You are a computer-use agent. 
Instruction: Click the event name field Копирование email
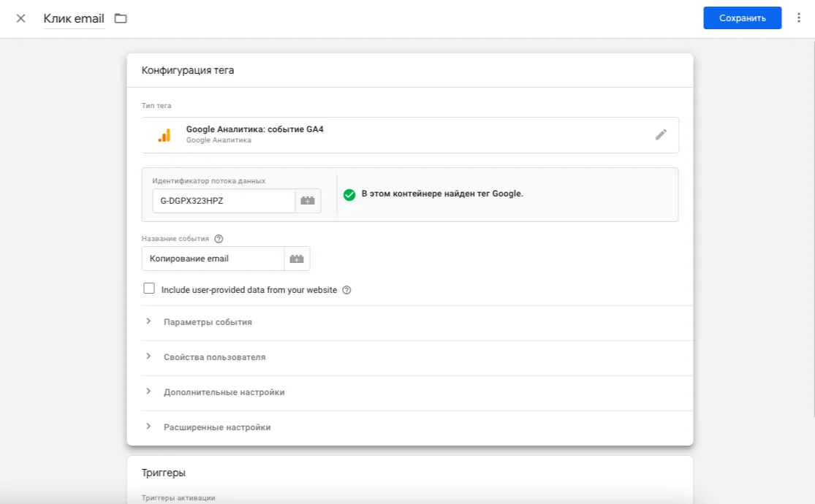[213, 259]
